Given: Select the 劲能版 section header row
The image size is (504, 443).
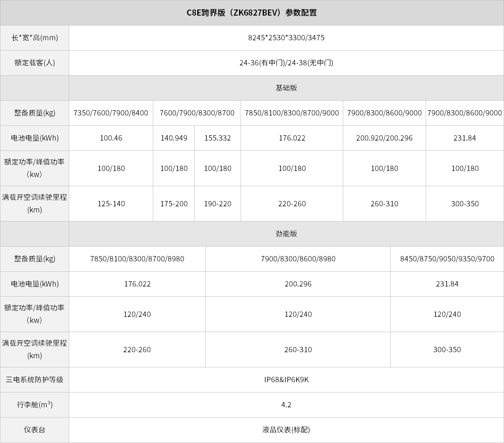Looking at the screenshot, I should (286, 234).
